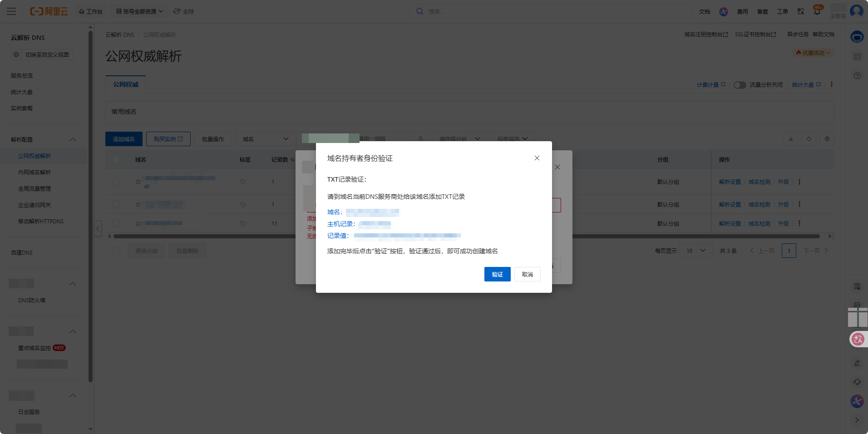868x434 pixels.
Task: Open the hamburger navigation menu
Action: pos(11,11)
